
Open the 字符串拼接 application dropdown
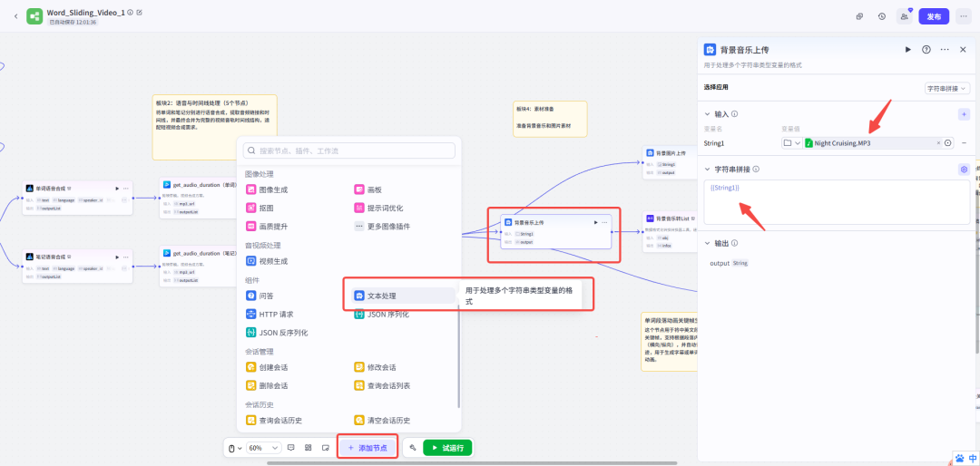click(x=946, y=89)
